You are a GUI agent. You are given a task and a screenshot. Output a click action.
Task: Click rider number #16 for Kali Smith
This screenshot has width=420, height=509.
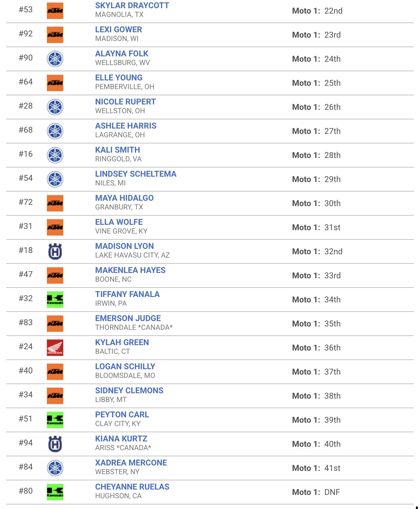point(26,154)
